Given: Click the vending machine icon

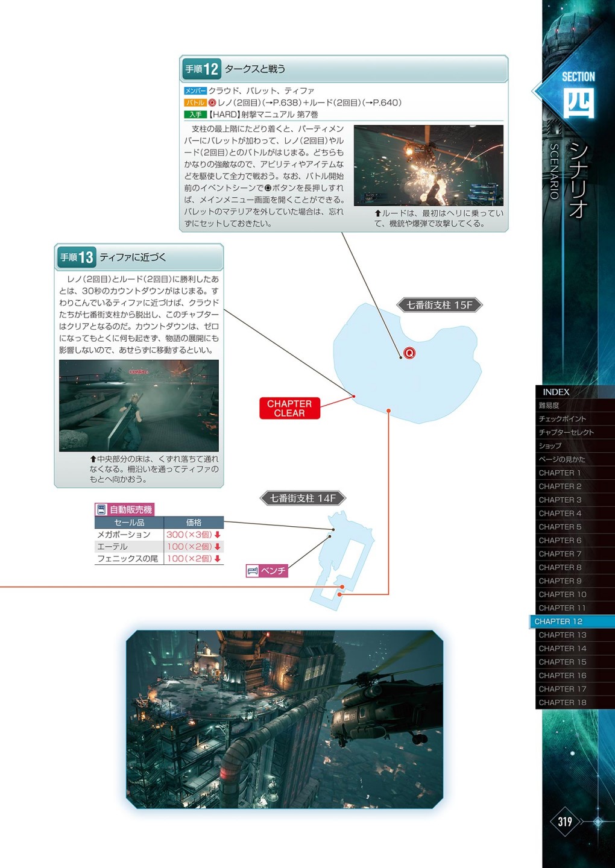Looking at the screenshot, I should [101, 509].
